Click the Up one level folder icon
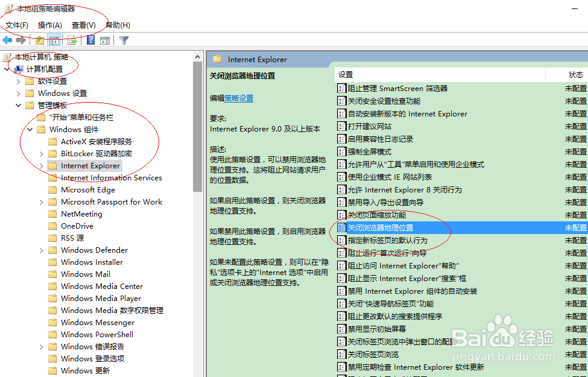This screenshot has height=377, width=588. point(40,40)
